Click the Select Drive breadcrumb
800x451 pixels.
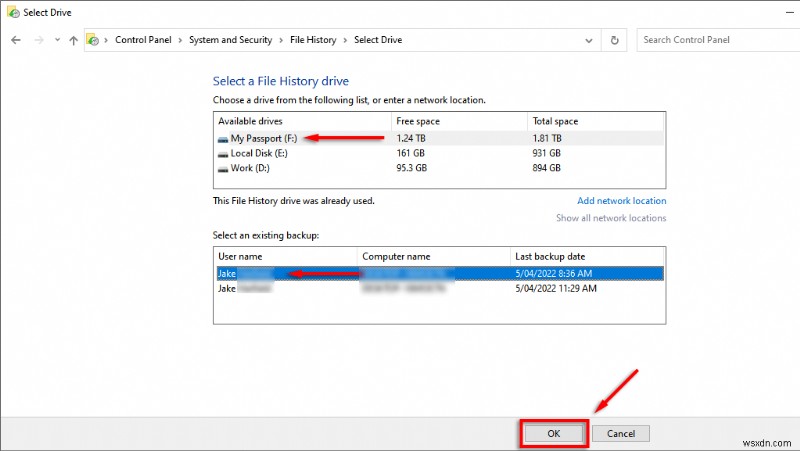[378, 40]
